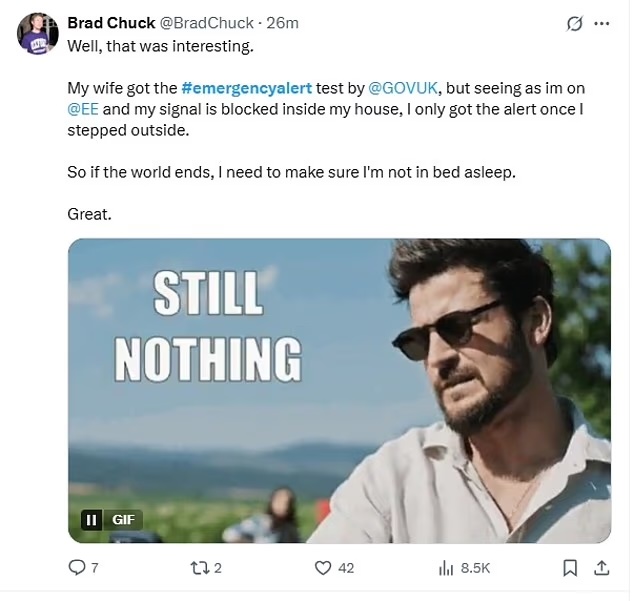The width and height of the screenshot is (634, 601).
Task: Click the share upload arrow icon
Action: coord(602,568)
